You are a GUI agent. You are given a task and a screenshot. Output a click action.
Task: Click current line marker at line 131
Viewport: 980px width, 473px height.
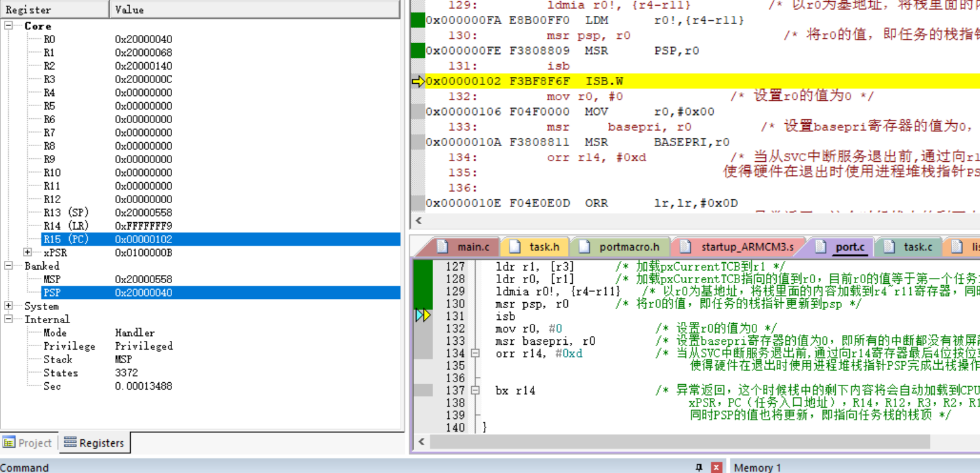(x=423, y=316)
